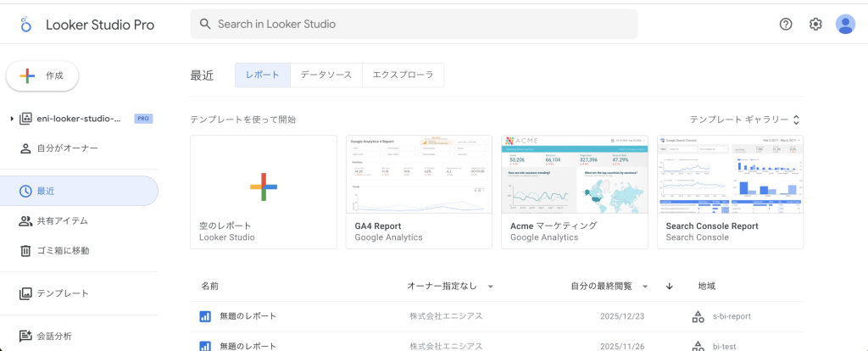
Task: Click the テンプレート ギャラリー link
Action: (x=739, y=120)
